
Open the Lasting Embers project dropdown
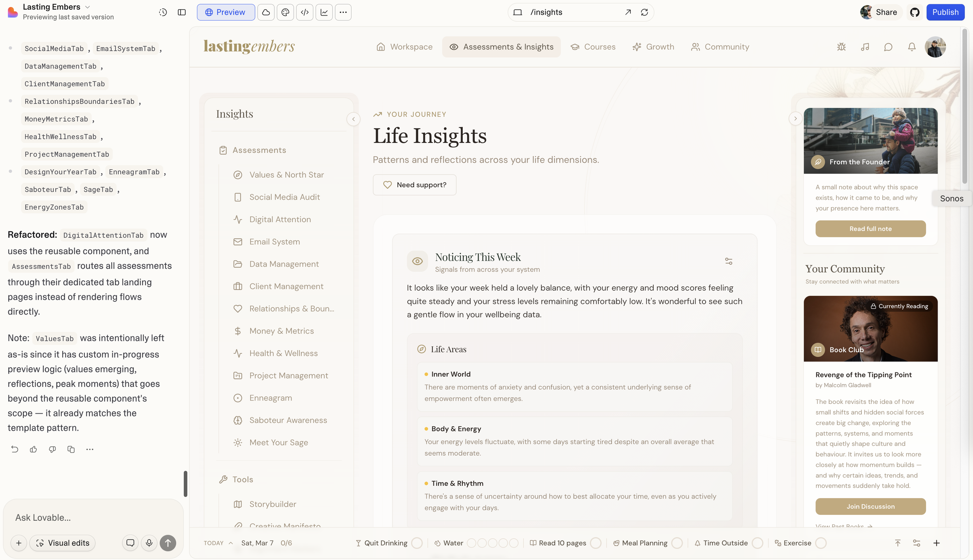click(x=88, y=7)
